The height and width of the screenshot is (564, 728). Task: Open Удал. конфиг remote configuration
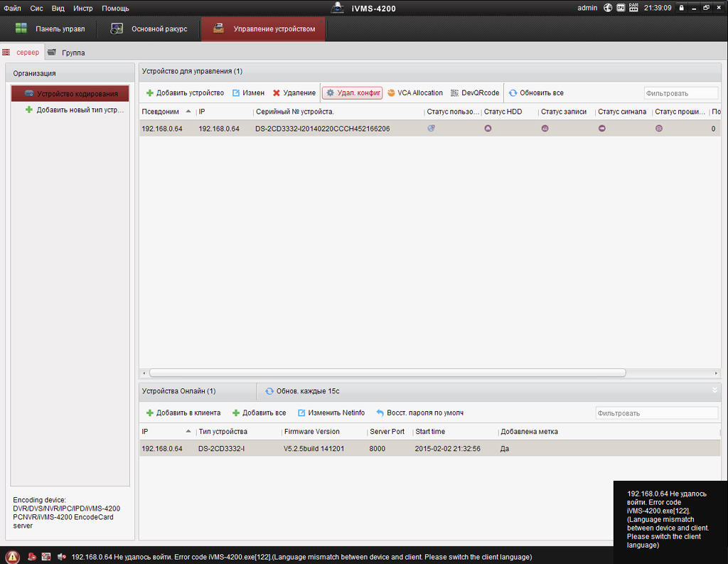click(353, 93)
